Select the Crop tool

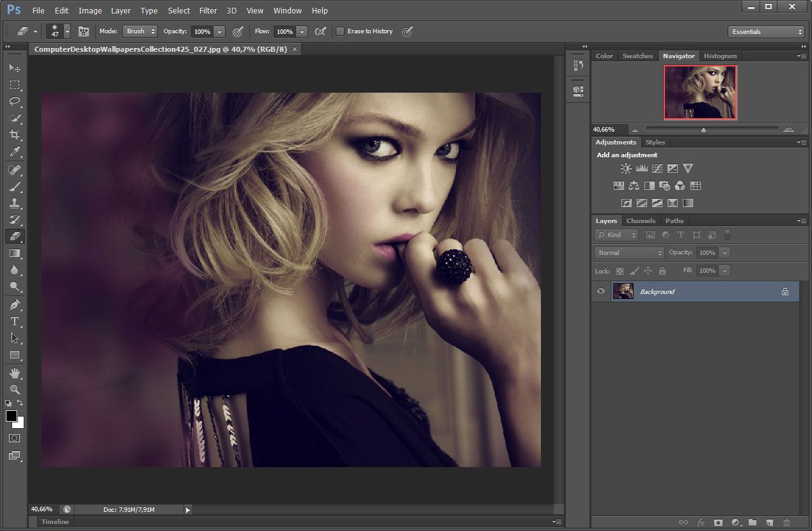[15, 135]
